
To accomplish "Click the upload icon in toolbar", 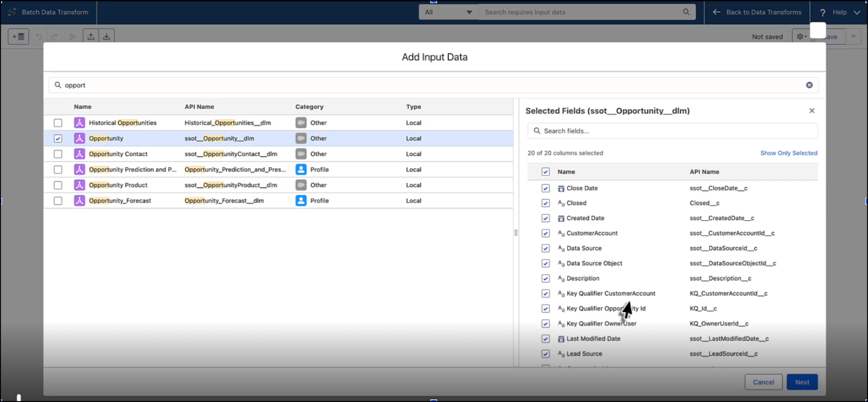I will tap(91, 36).
